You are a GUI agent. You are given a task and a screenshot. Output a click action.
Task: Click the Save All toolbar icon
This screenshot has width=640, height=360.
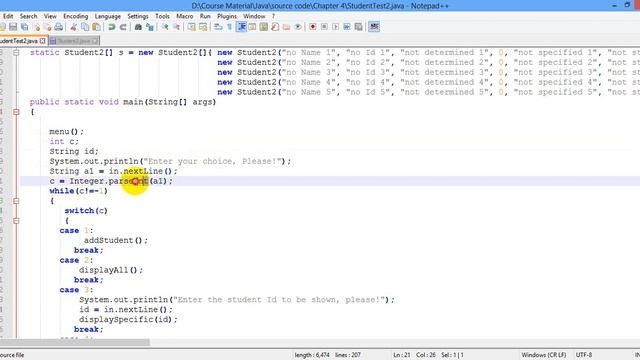pos(24,27)
